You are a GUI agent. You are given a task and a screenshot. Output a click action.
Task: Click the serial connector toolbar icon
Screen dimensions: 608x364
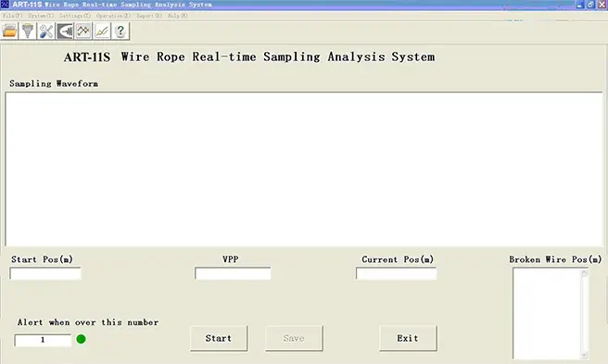28,31
